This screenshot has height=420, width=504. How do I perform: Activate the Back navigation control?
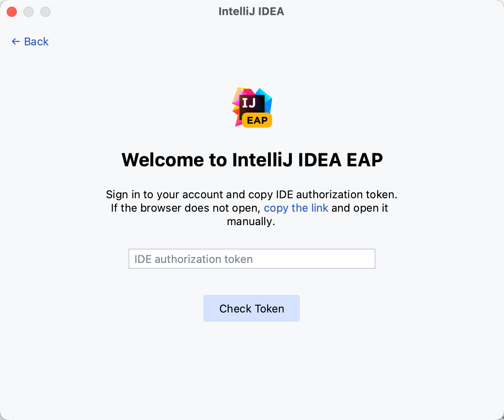tap(29, 42)
